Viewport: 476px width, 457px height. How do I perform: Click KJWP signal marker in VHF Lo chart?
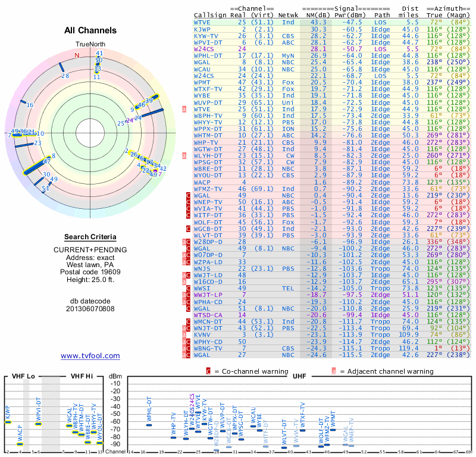tap(8, 422)
